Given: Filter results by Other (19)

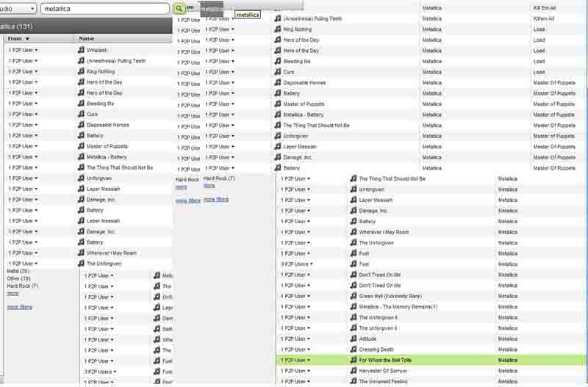Looking at the screenshot, I should tap(19, 278).
